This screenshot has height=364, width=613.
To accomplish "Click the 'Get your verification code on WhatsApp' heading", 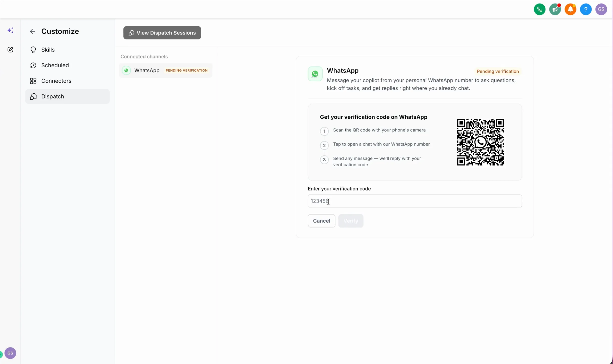I will pyautogui.click(x=373, y=117).
